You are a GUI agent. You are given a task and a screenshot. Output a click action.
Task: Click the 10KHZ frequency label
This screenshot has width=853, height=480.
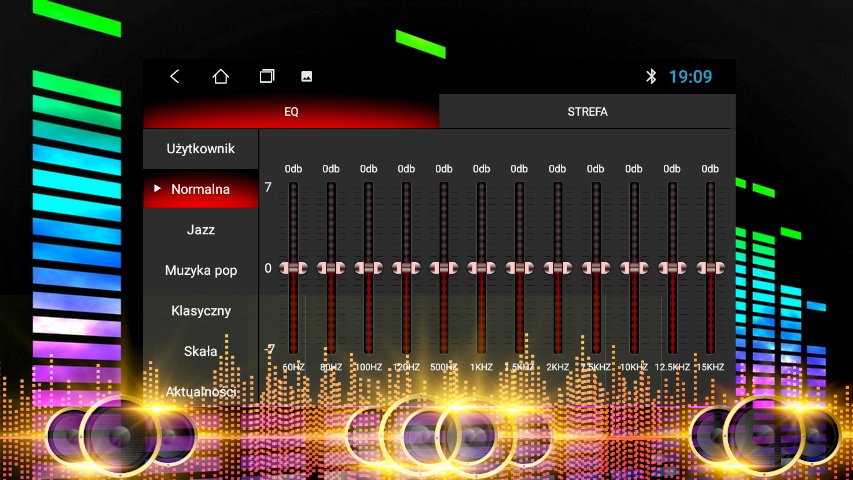pos(634,367)
